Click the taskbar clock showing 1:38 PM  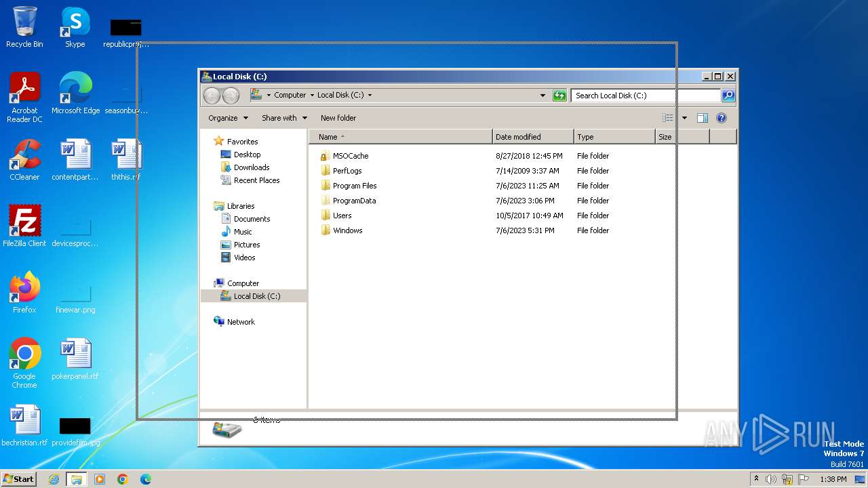(833, 479)
